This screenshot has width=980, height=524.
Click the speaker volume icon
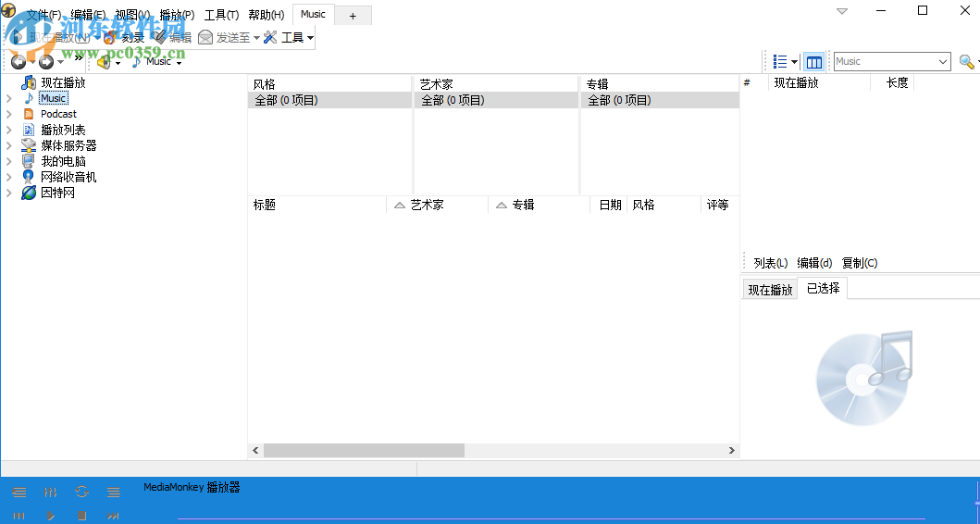(x=105, y=62)
